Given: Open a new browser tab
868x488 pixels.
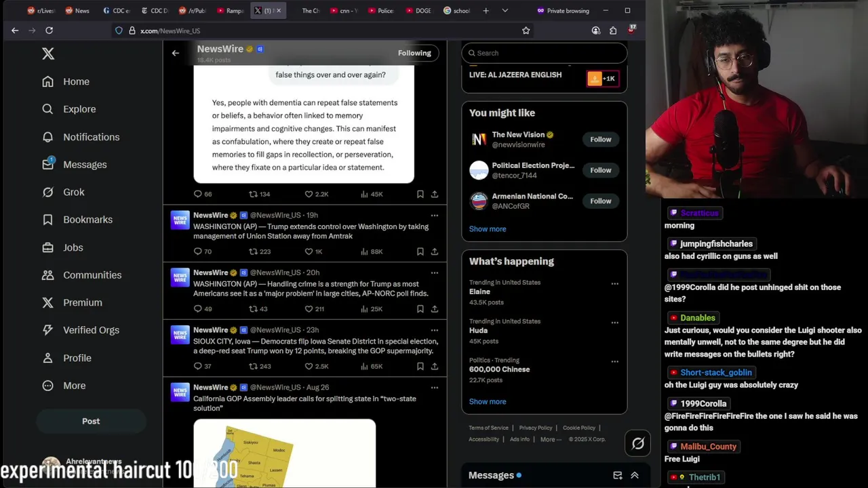Looking at the screenshot, I should tap(486, 11).
